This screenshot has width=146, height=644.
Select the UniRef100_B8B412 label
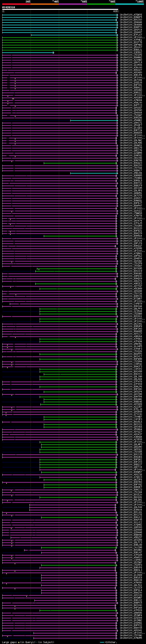pyautogui.click(x=131, y=88)
